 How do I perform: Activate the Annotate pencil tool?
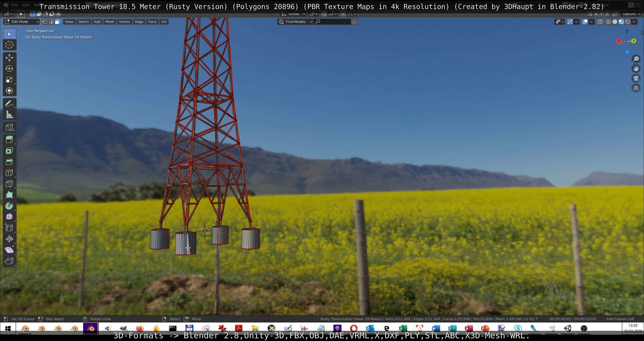(x=10, y=104)
